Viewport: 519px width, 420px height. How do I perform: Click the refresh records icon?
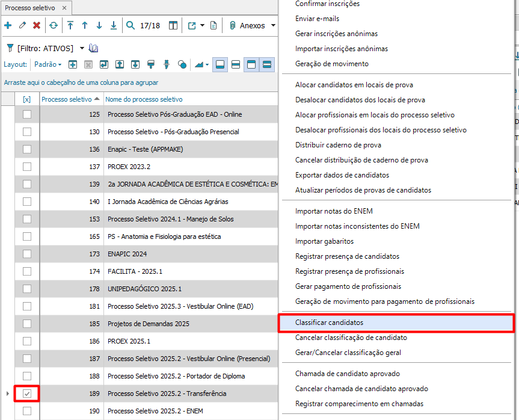pyautogui.click(x=54, y=25)
